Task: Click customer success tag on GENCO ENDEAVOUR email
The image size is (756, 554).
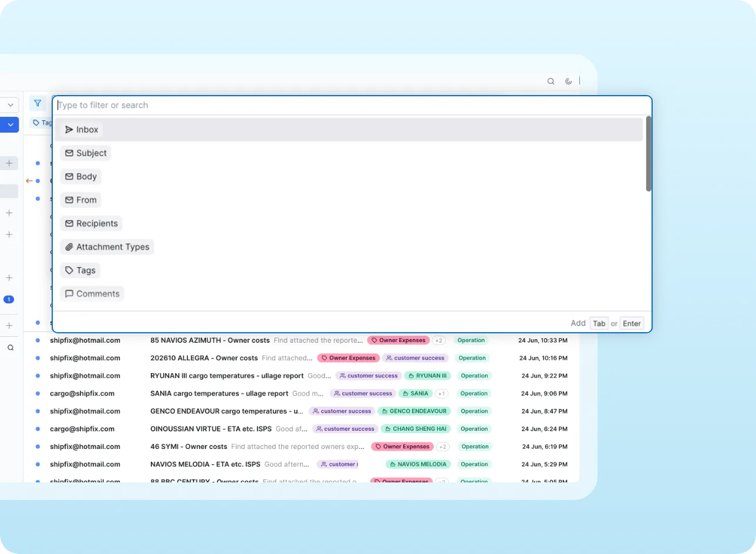Action: [x=342, y=411]
